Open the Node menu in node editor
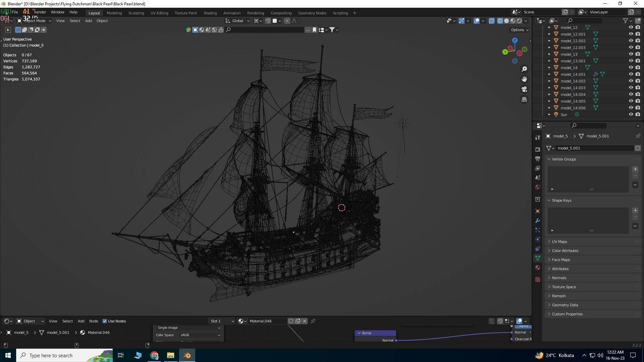 (x=94, y=321)
